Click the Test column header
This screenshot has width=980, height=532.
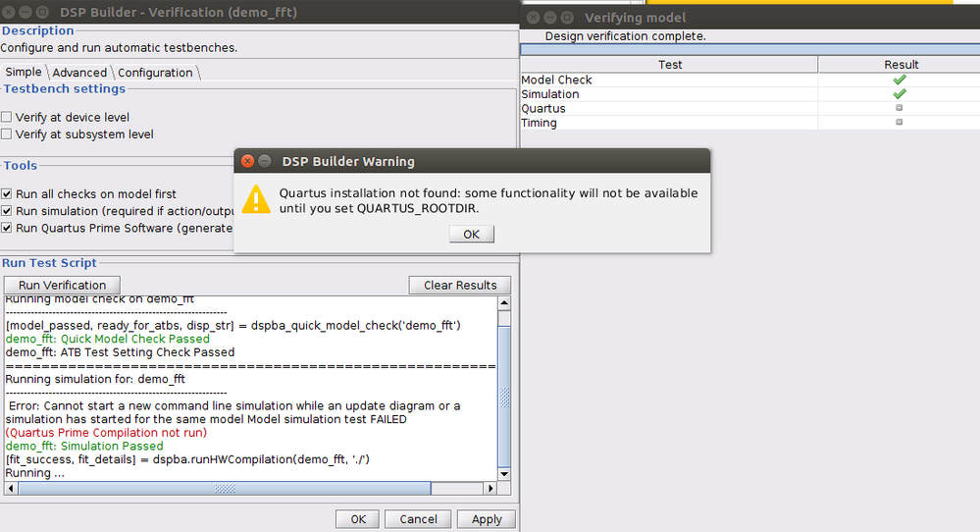point(669,65)
